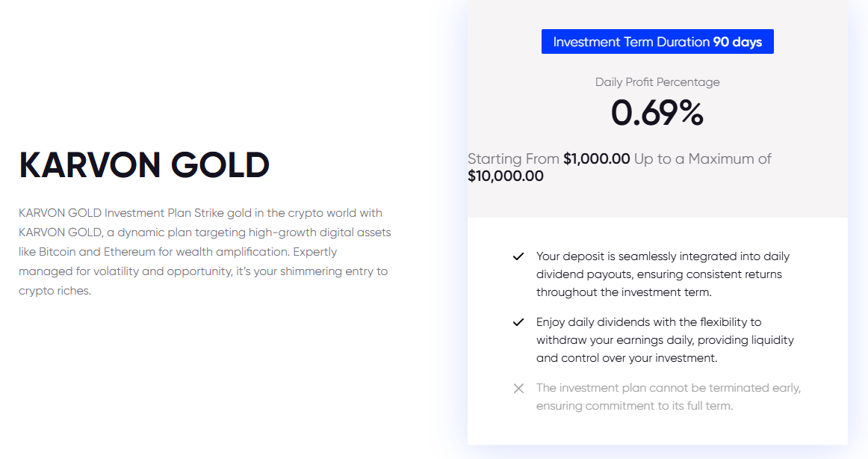Screen dimensions: 868x459
Task: Click the text about seamless daily dividend payouts
Action: pyautogui.click(x=663, y=274)
